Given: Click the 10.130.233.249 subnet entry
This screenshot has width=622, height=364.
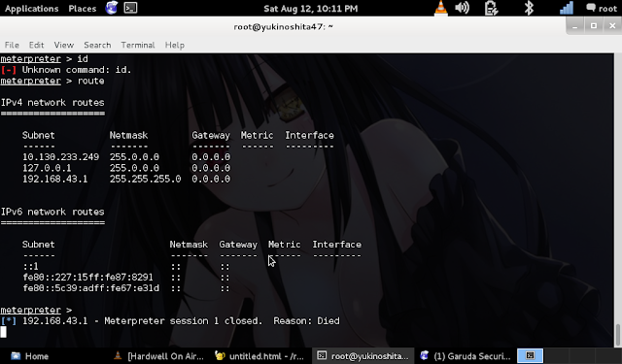Looking at the screenshot, I should click(60, 157).
